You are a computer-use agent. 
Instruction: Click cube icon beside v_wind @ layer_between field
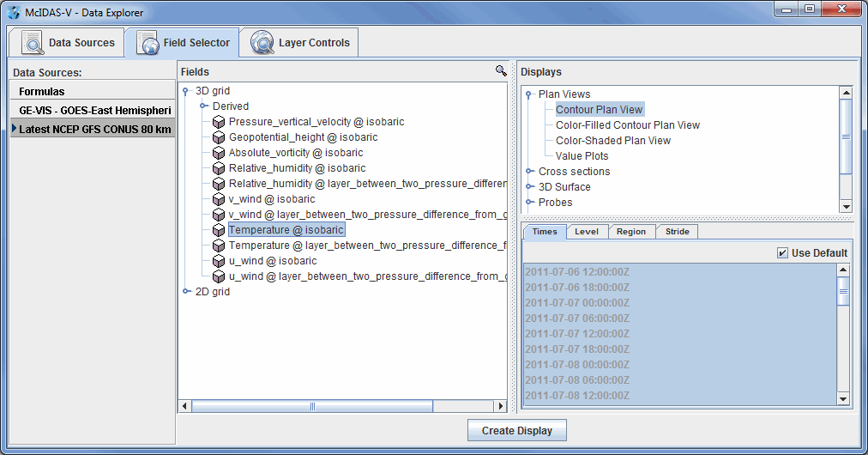(x=219, y=215)
